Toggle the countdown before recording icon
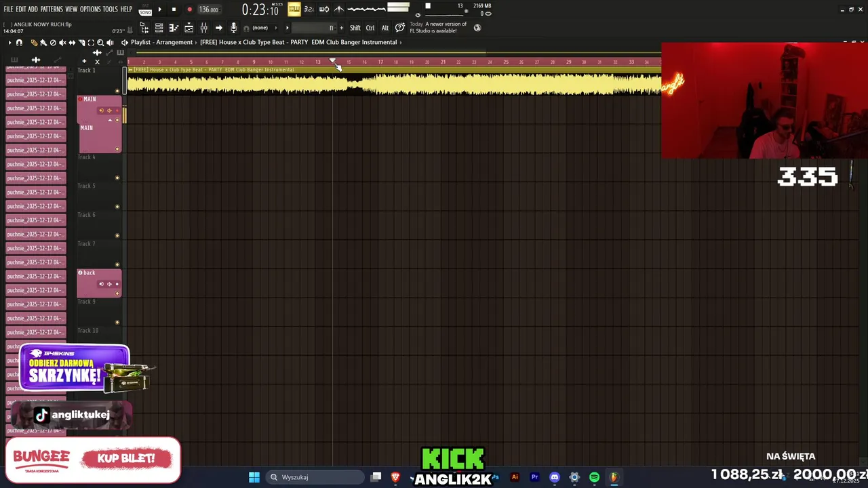 point(309,9)
